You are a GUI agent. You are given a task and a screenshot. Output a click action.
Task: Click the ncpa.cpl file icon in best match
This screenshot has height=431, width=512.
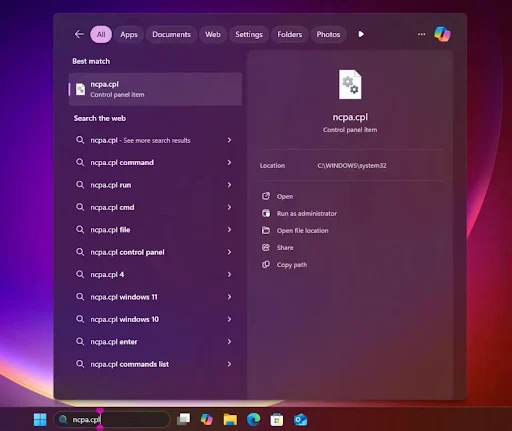(x=80, y=89)
